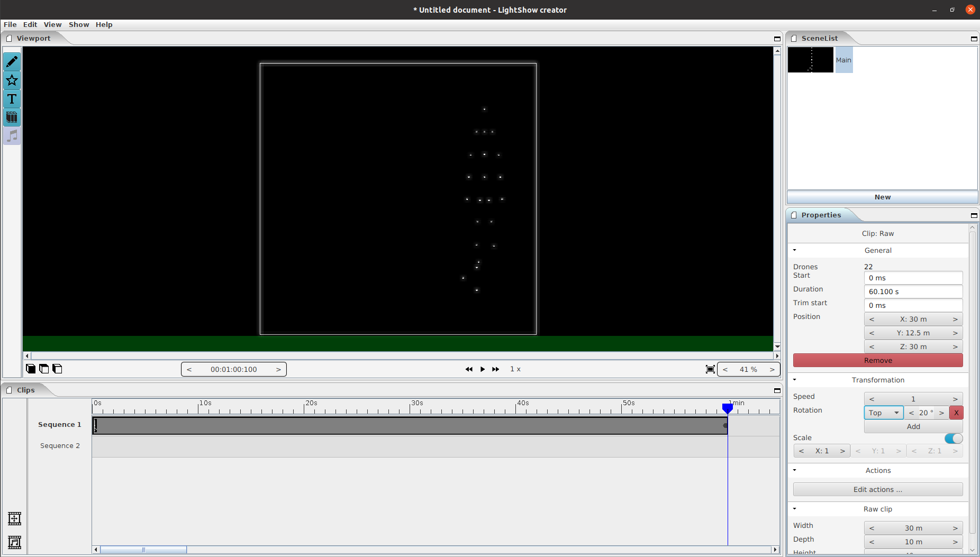
Task: Click the film clip tool icon
Action: [x=12, y=117]
